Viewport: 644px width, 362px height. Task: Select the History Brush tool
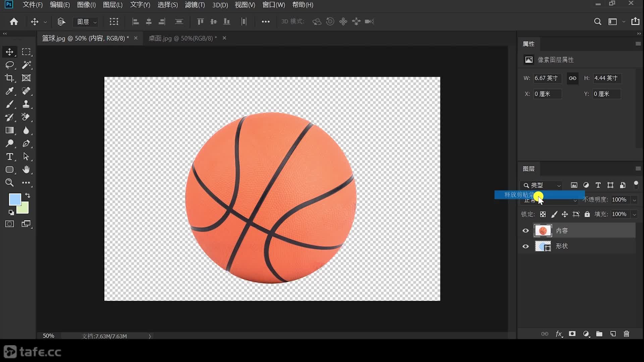coord(9,117)
